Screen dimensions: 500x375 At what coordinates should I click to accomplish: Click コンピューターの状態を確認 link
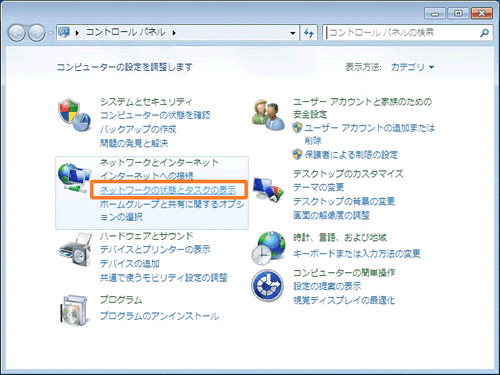click(x=155, y=115)
